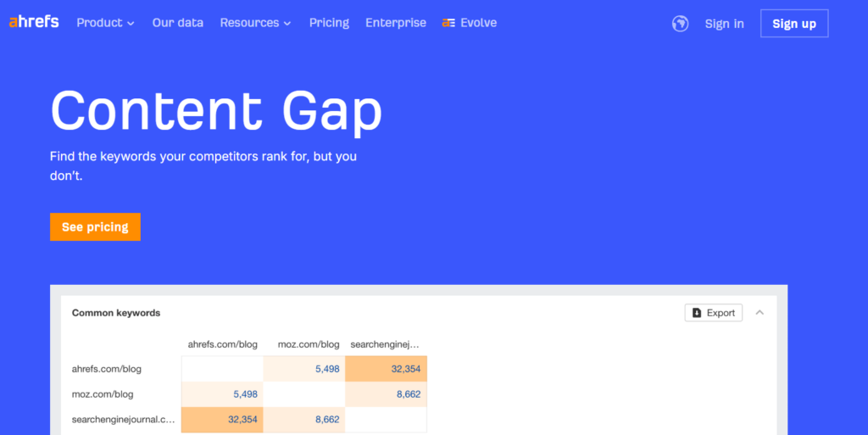
Task: Click the moz.com/blog row label
Action: [103, 394]
